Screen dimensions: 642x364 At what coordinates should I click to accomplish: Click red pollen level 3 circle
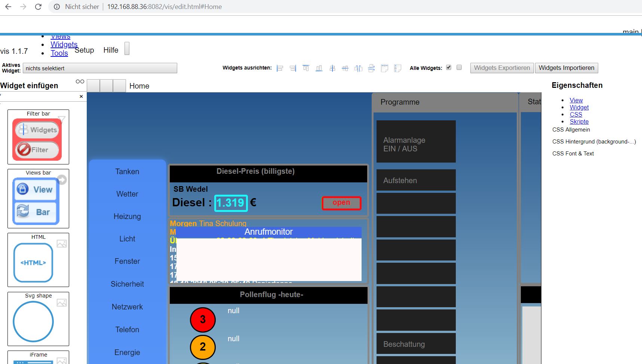pos(203,320)
